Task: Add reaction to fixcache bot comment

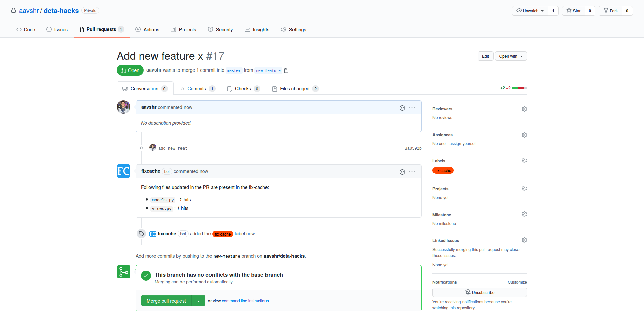Action: click(x=402, y=172)
